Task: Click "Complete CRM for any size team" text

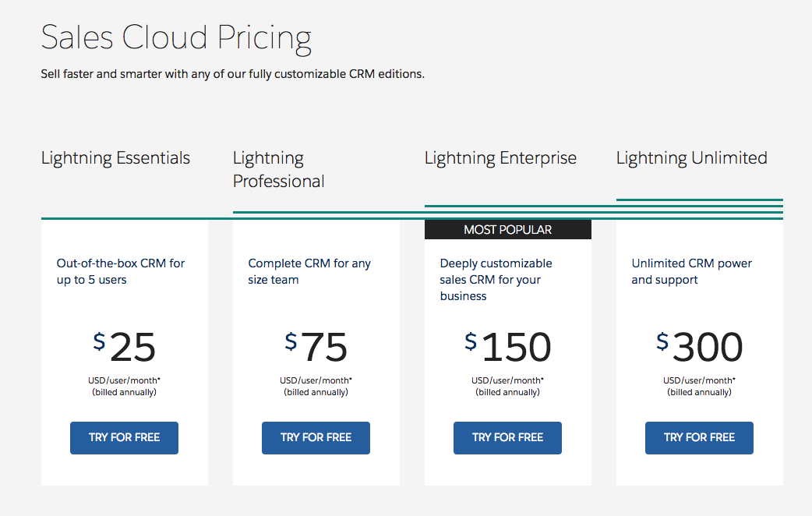Action: (x=309, y=271)
